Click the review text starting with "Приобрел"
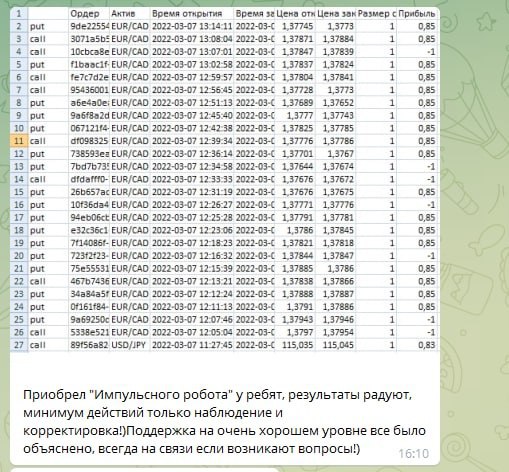 (x=224, y=422)
